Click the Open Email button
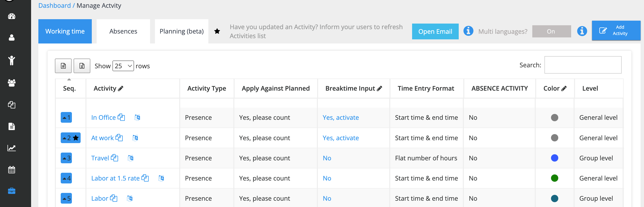The width and height of the screenshot is (644, 207). click(x=435, y=32)
